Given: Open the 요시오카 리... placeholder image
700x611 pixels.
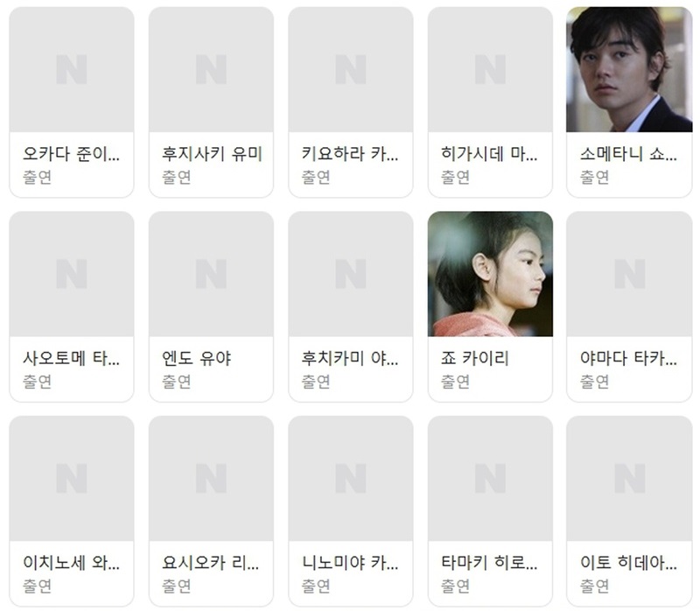Looking at the screenshot, I should [211, 478].
